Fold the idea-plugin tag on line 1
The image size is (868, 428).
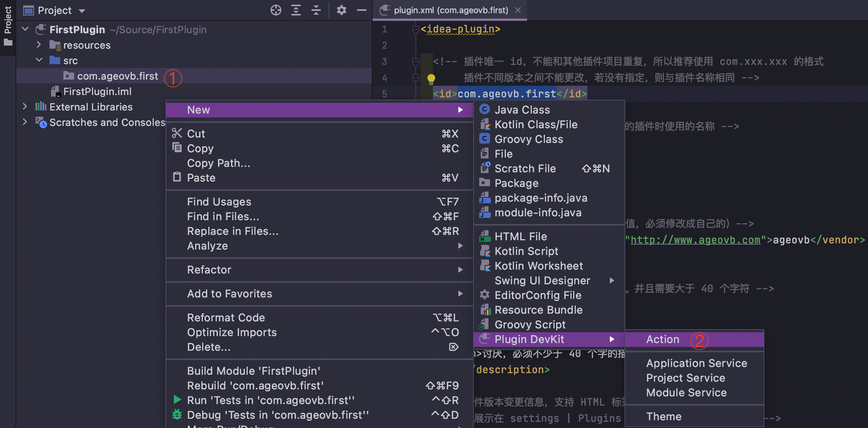pyautogui.click(x=415, y=29)
